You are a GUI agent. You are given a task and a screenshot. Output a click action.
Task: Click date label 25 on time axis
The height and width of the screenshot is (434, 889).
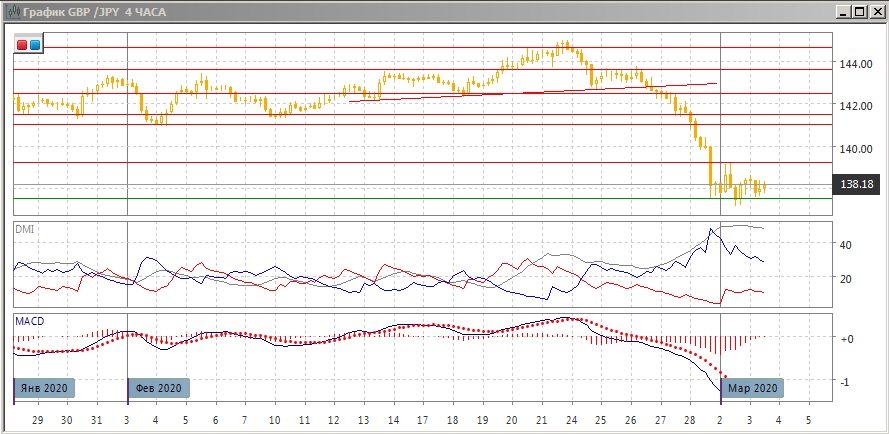[601, 420]
